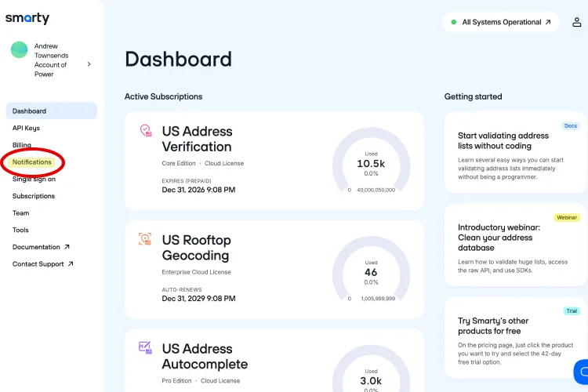Open Start validating address lists card
Image resolution: width=588 pixels, height=392 pixels.
pyautogui.click(x=515, y=152)
